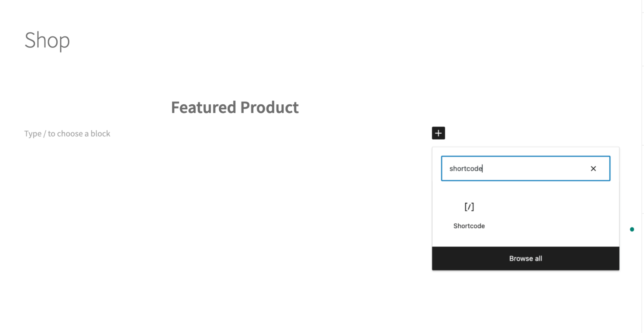Dismiss the shortcode query via the X
Viewport: 644px width, 333px height.
[x=593, y=168]
